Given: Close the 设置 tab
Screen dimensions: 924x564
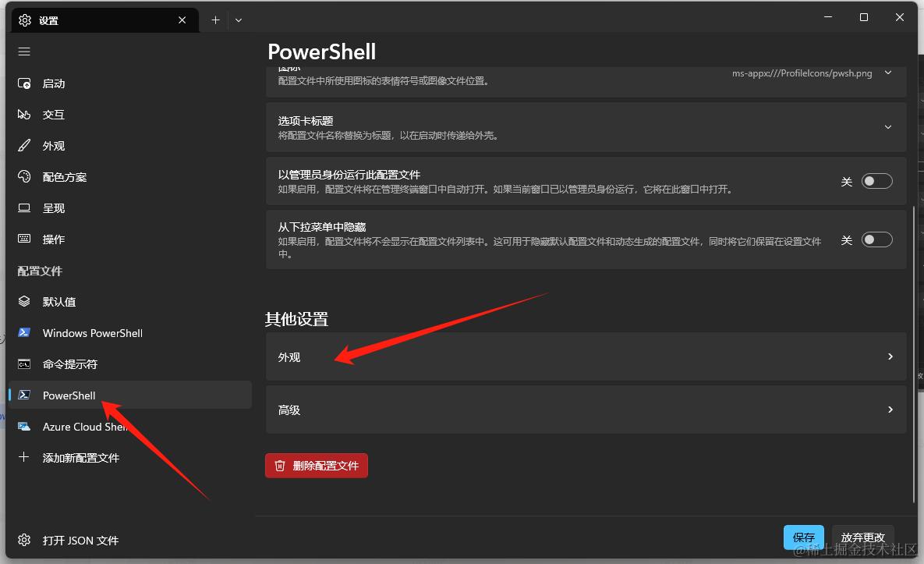Looking at the screenshot, I should [x=182, y=20].
